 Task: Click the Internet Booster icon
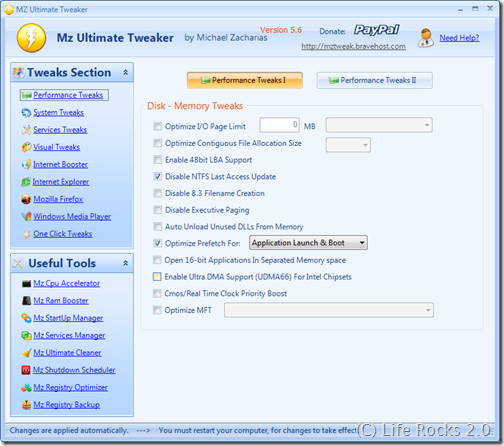tap(26, 165)
